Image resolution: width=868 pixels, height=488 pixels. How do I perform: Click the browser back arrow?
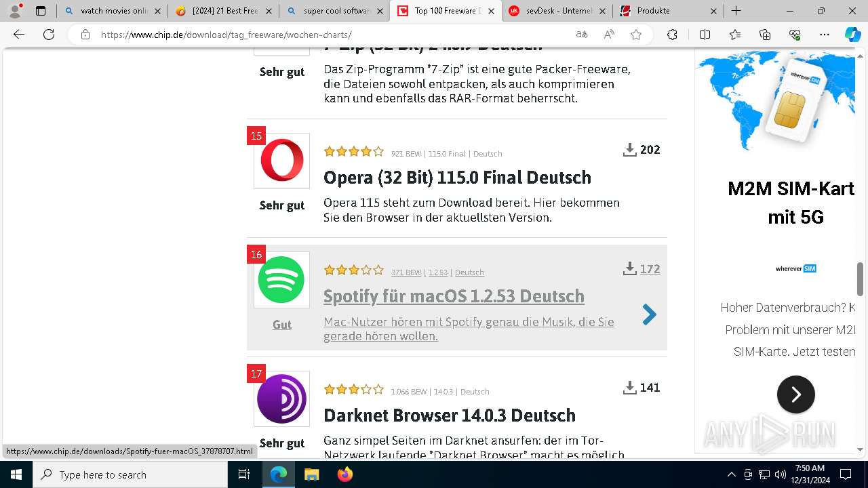[19, 35]
